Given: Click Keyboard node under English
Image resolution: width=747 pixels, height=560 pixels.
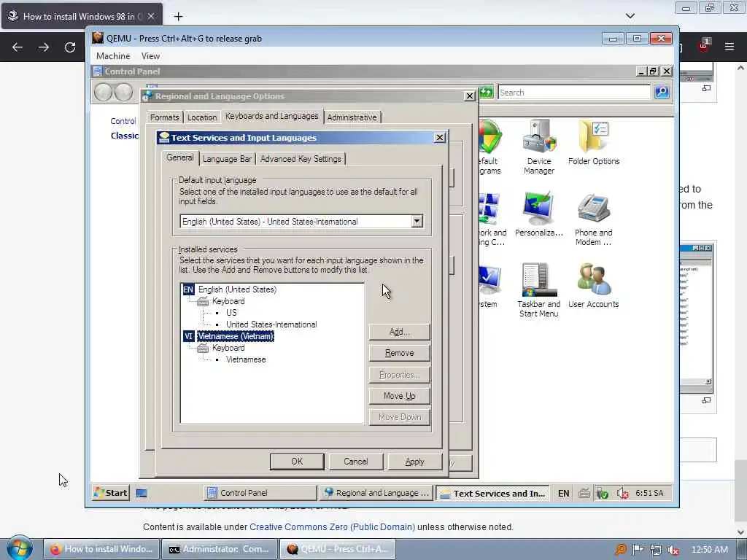Looking at the screenshot, I should pos(228,301).
